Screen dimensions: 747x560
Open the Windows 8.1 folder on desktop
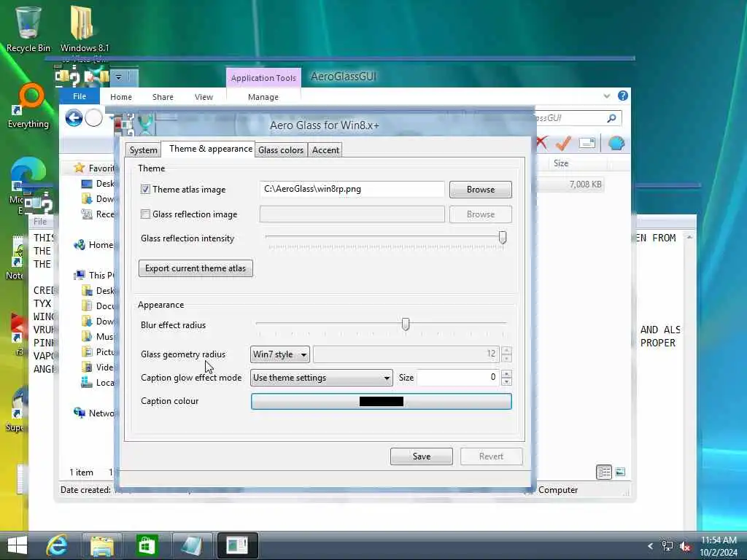tap(85, 29)
